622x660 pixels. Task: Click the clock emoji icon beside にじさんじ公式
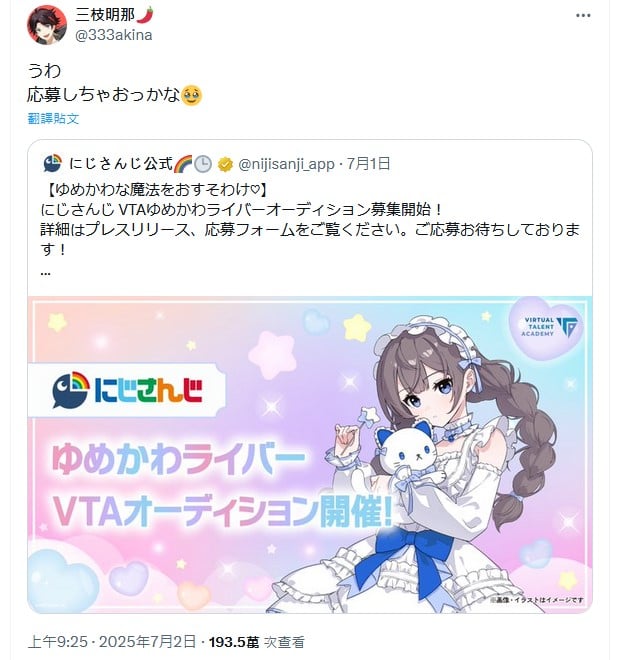click(x=203, y=164)
